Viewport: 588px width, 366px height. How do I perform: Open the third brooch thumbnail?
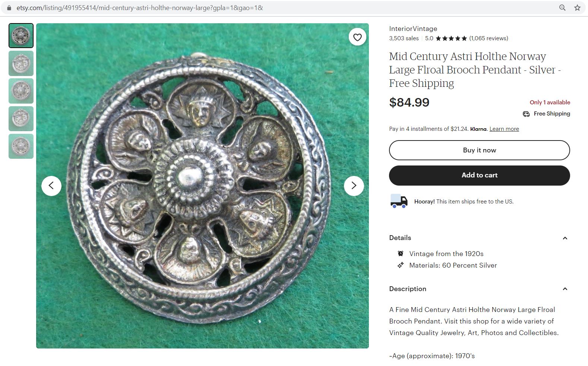[21, 91]
